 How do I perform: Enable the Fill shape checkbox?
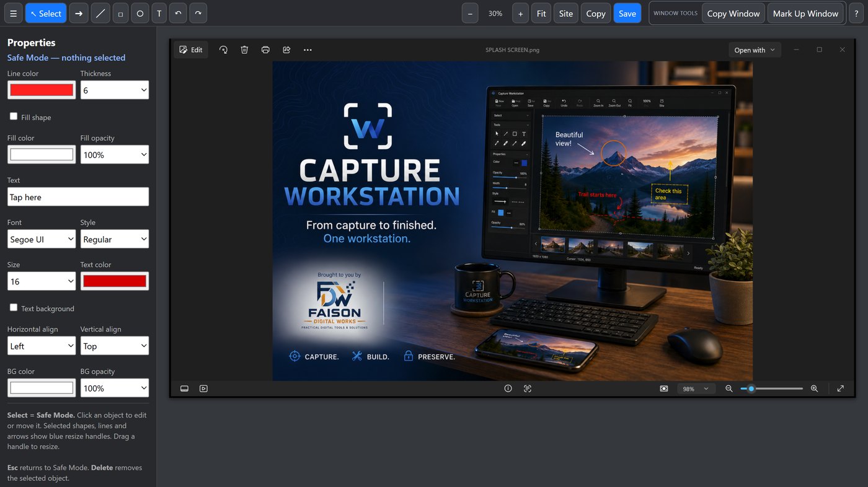[x=14, y=116]
